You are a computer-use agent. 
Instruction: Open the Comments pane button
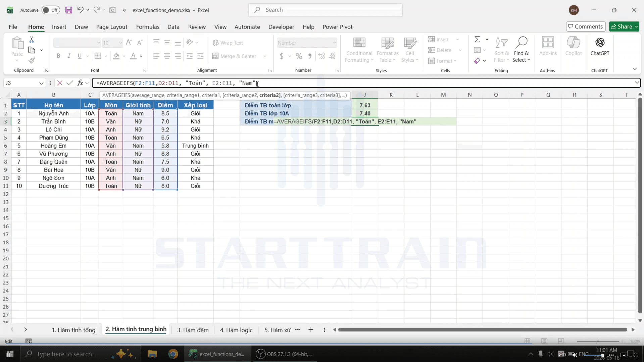[x=586, y=27]
